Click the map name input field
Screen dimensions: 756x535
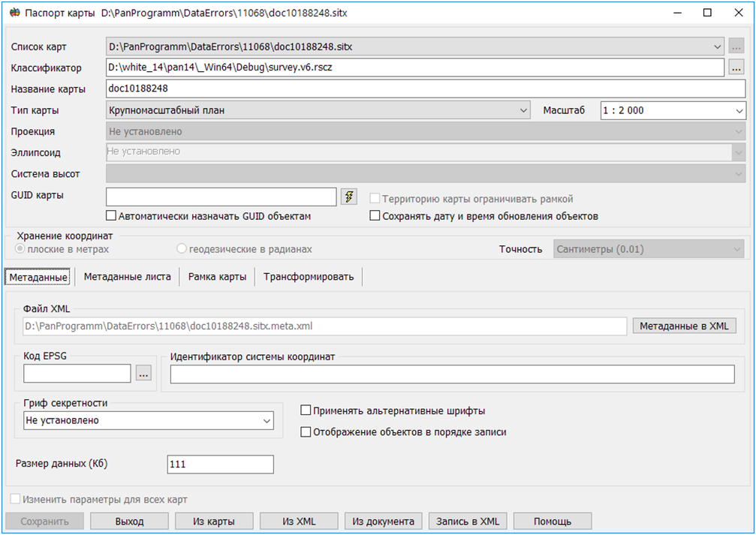point(425,89)
